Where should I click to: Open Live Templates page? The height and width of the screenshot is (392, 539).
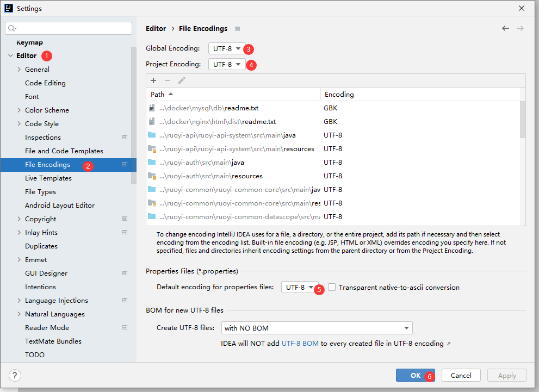pos(48,178)
